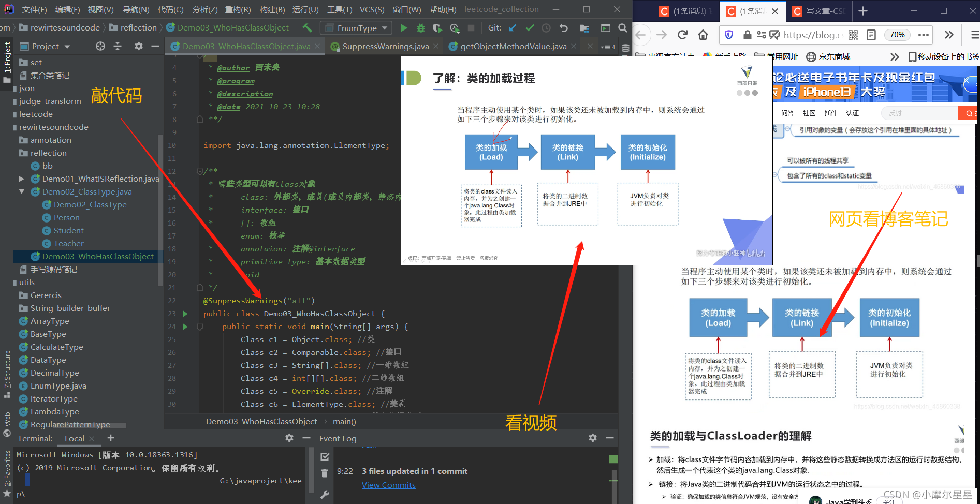
Task: Collapse the Demo02_ClassType.java node
Action: click(x=21, y=191)
